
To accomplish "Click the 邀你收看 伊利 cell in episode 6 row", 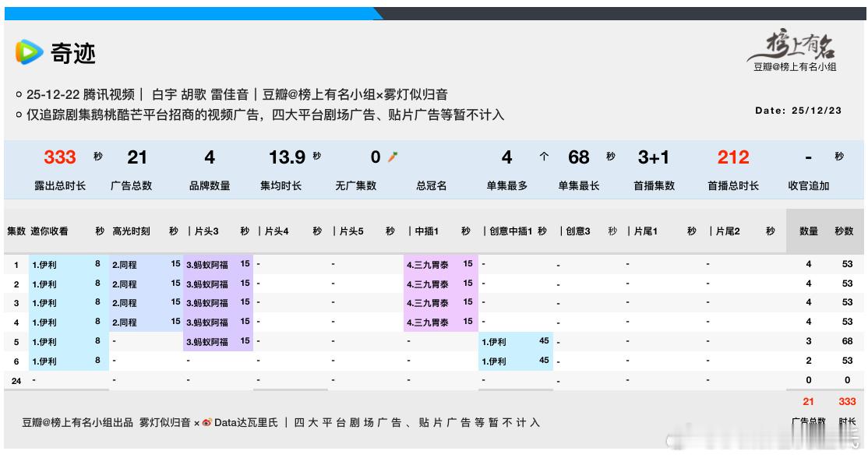I will click(69, 361).
